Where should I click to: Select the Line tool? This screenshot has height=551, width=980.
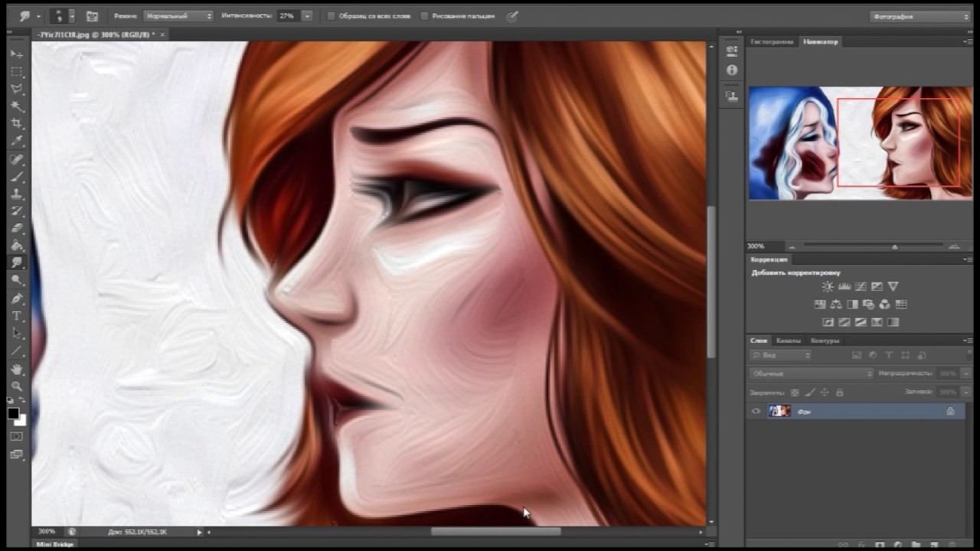[x=17, y=351]
